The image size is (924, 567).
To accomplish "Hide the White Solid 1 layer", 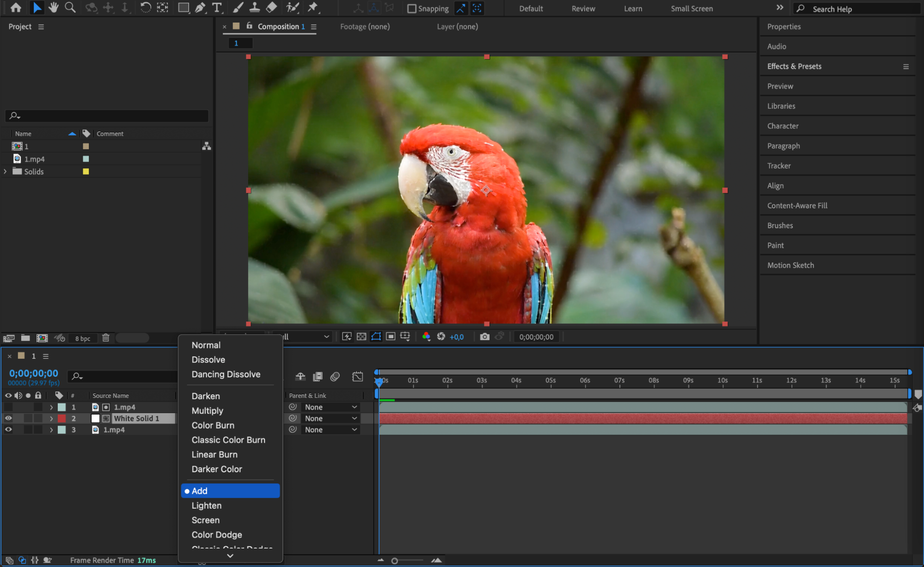I will coord(8,418).
